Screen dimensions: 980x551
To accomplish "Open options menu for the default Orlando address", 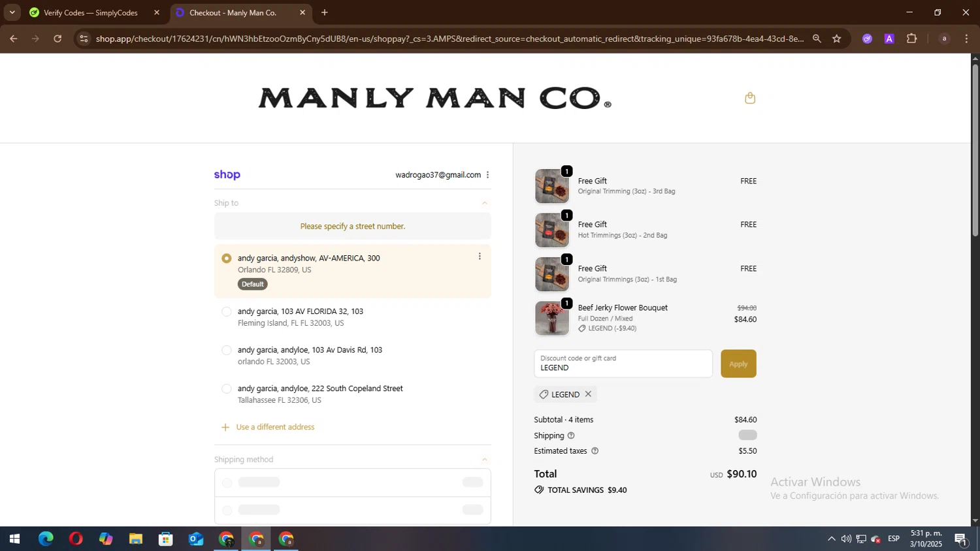I will tap(480, 257).
